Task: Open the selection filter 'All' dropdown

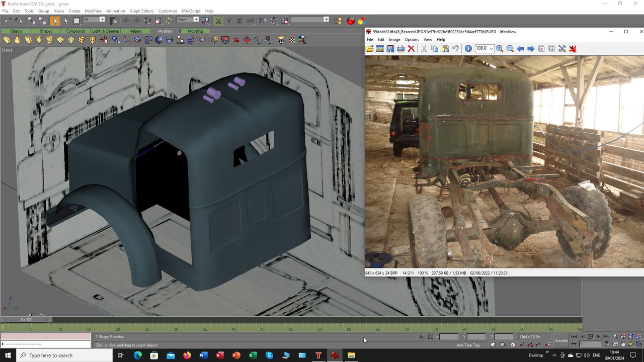Action: [x=102, y=20]
